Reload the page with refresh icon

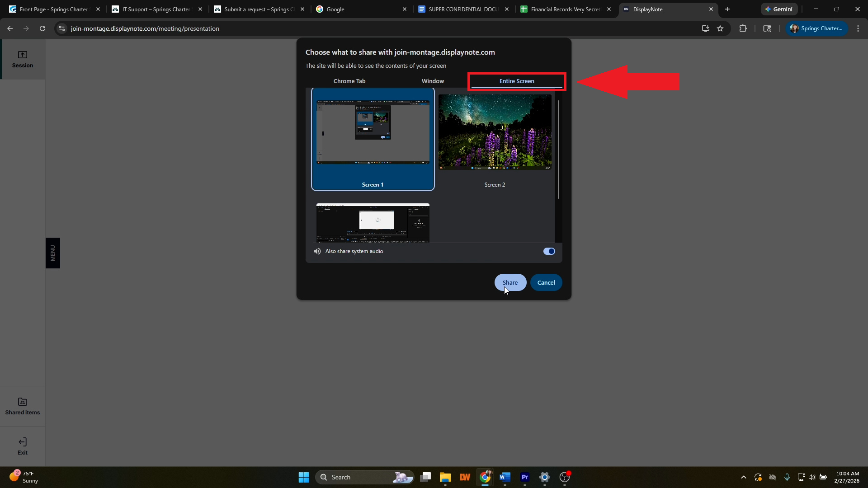[42, 28]
